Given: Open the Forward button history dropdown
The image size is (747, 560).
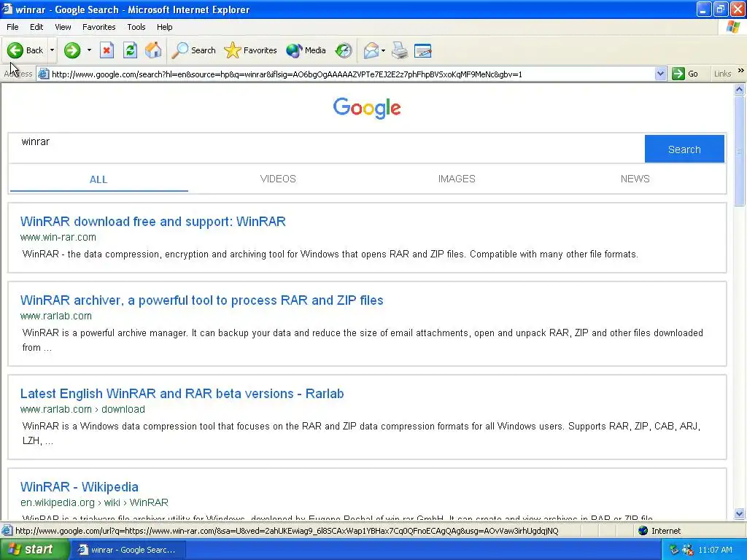Looking at the screenshot, I should point(89,50).
